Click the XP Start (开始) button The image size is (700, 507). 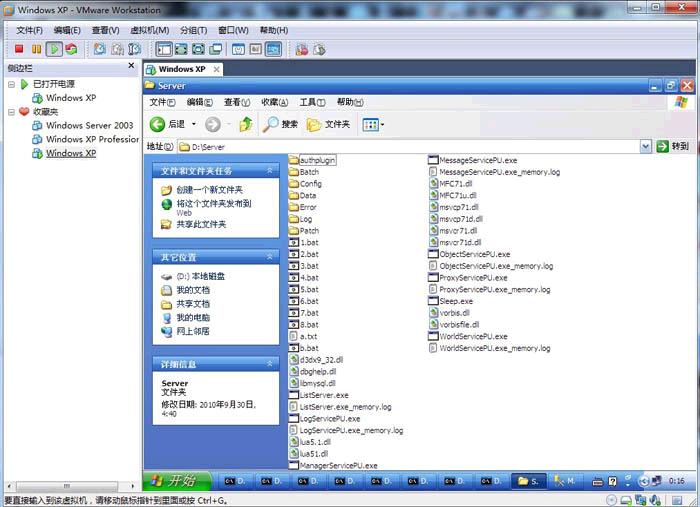coord(177,481)
